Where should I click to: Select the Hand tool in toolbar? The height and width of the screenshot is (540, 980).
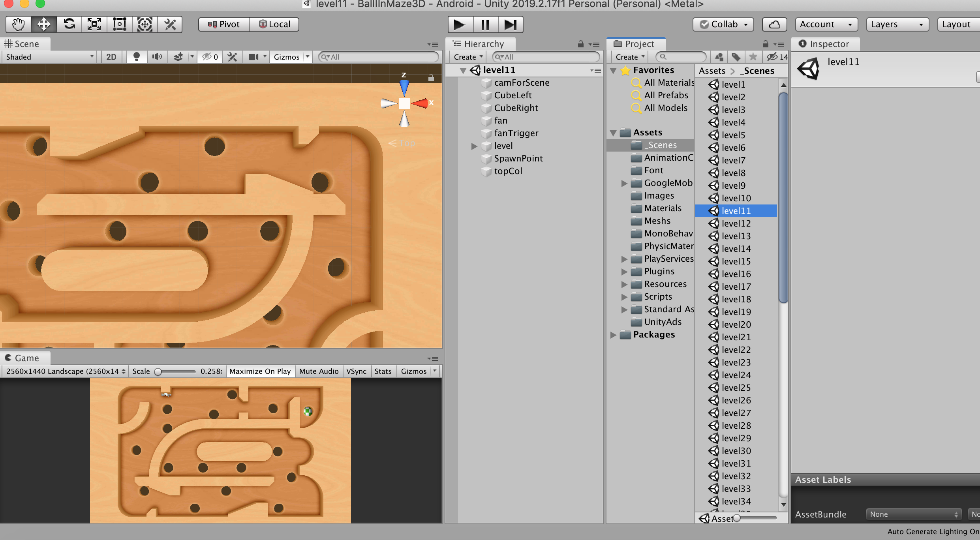point(18,24)
